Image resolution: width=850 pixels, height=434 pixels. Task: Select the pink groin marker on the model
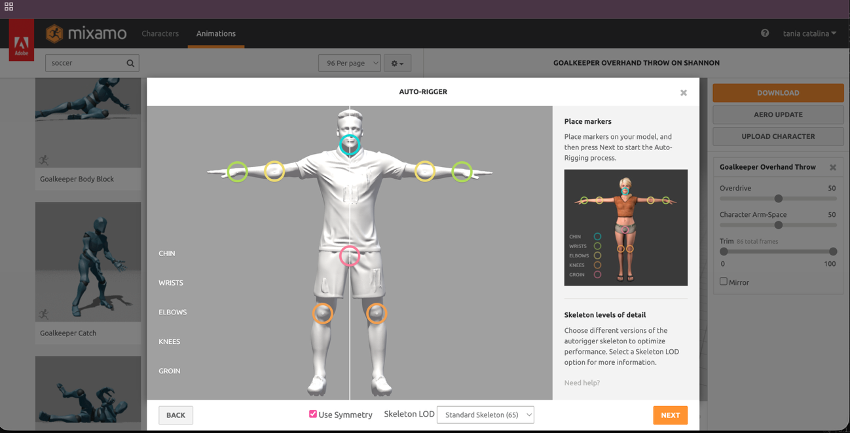coord(350,256)
